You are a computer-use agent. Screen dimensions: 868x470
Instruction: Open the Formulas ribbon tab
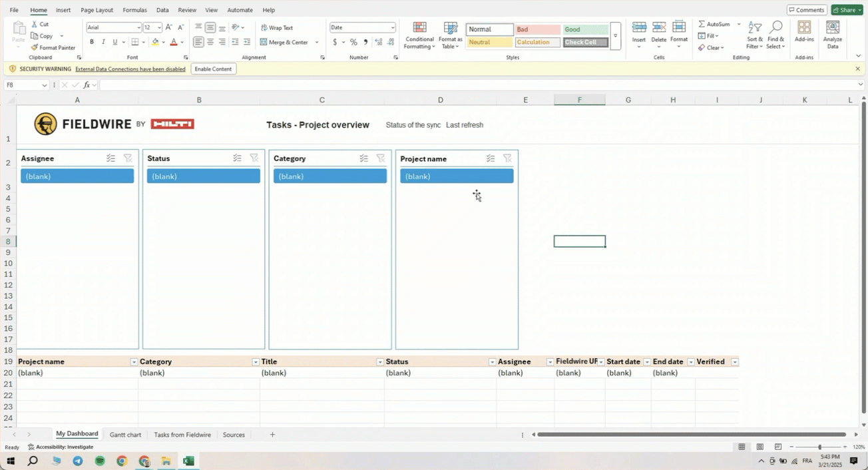pos(134,10)
